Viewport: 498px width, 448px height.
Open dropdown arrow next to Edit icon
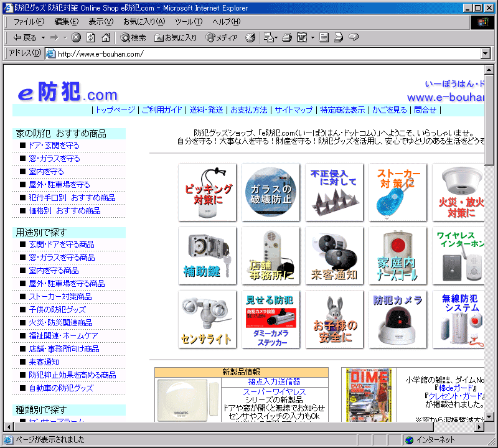pos(312,38)
